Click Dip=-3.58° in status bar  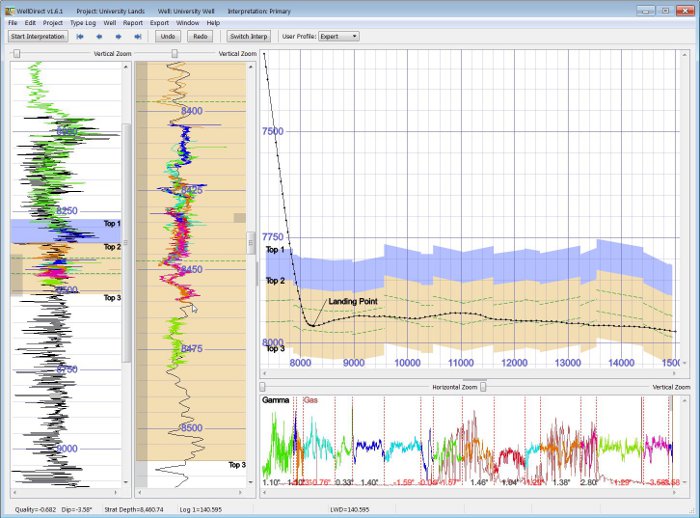pos(76,510)
